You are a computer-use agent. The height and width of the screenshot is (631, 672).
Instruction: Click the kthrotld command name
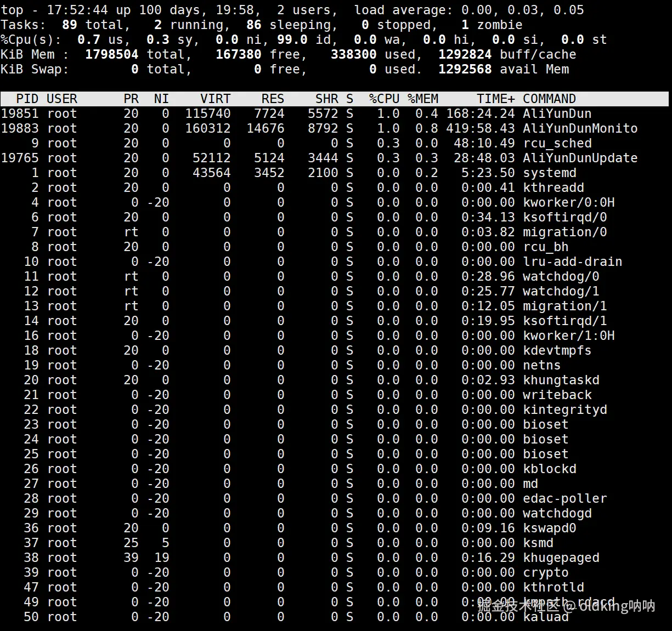point(553,587)
